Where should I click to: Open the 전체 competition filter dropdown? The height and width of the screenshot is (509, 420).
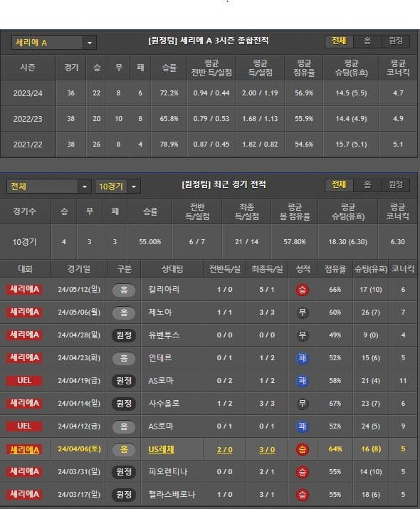pyautogui.click(x=48, y=187)
